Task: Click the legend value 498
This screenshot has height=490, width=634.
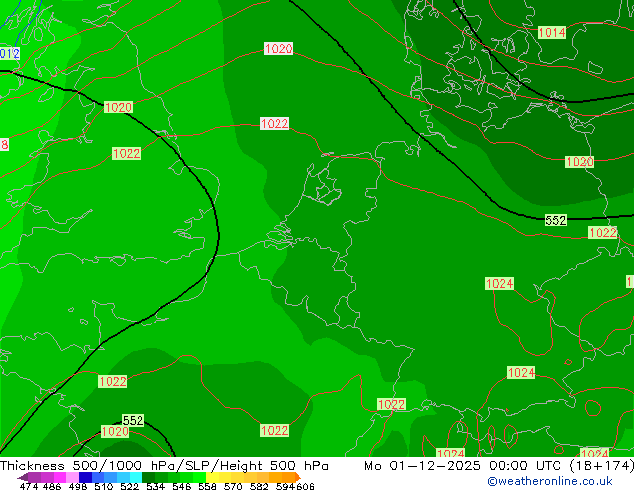Action: point(78,486)
